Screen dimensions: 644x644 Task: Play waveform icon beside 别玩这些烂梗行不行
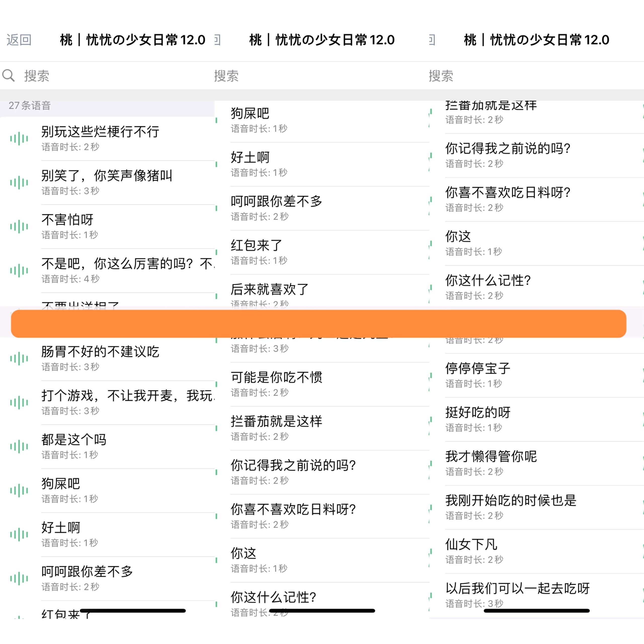19,139
